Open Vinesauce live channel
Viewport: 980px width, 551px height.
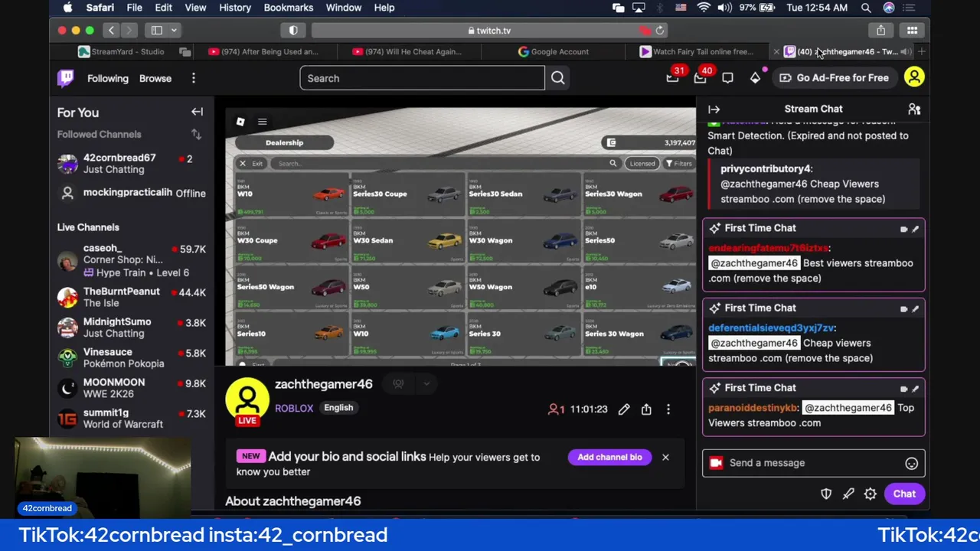click(x=132, y=357)
